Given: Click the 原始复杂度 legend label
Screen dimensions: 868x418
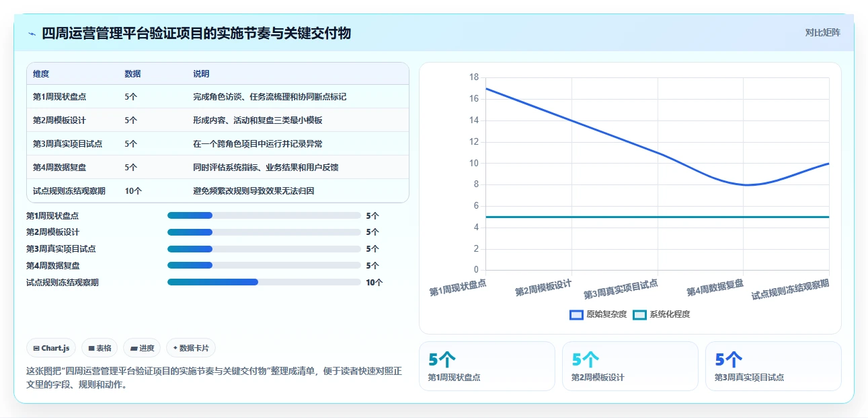Looking at the screenshot, I should 606,314.
